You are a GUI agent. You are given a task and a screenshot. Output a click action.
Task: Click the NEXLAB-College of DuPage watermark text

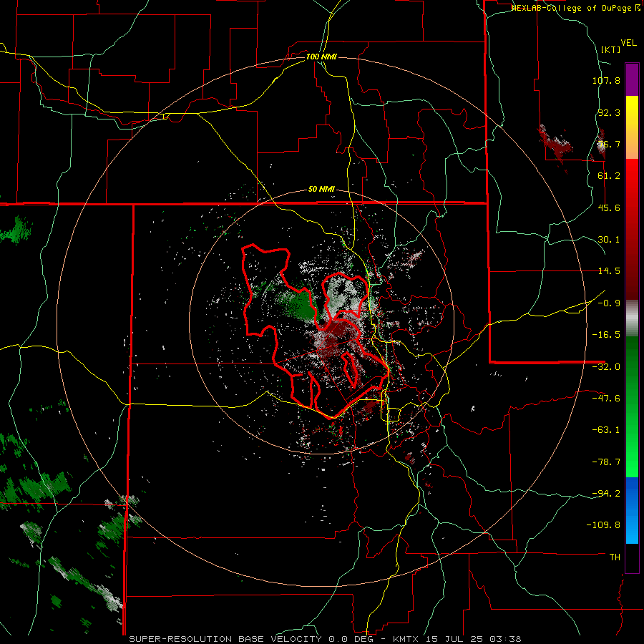point(576,8)
